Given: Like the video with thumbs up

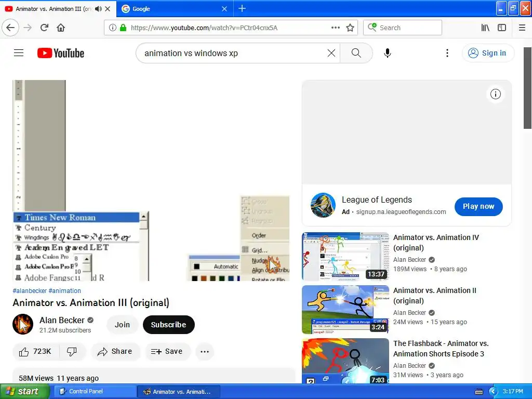Looking at the screenshot, I should point(36,352).
